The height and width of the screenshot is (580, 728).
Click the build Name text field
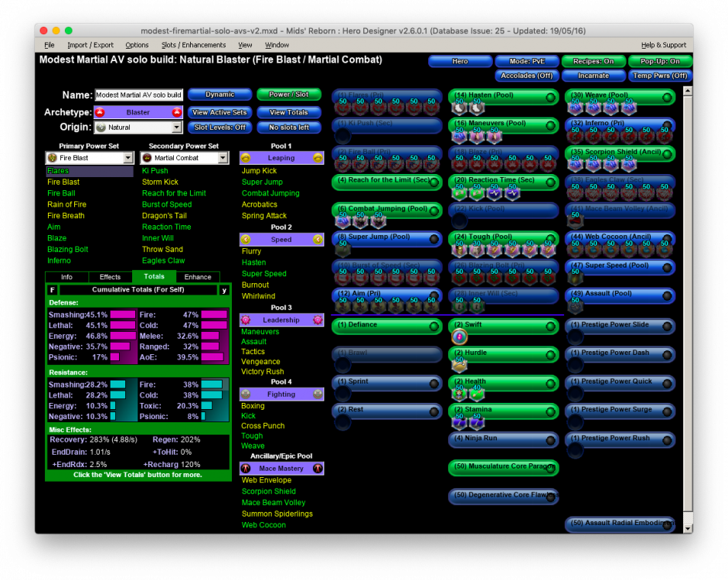point(138,95)
